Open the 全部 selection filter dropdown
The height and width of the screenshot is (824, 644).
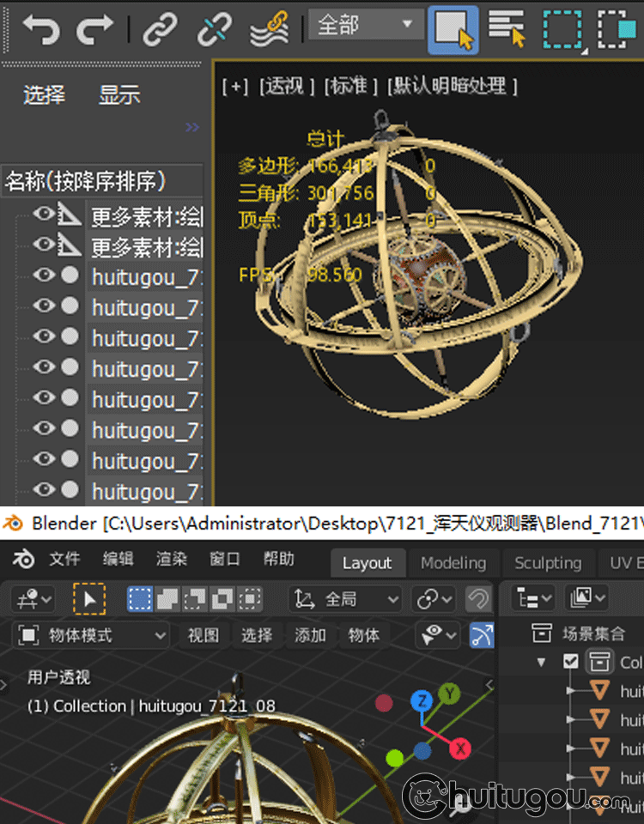[366, 26]
